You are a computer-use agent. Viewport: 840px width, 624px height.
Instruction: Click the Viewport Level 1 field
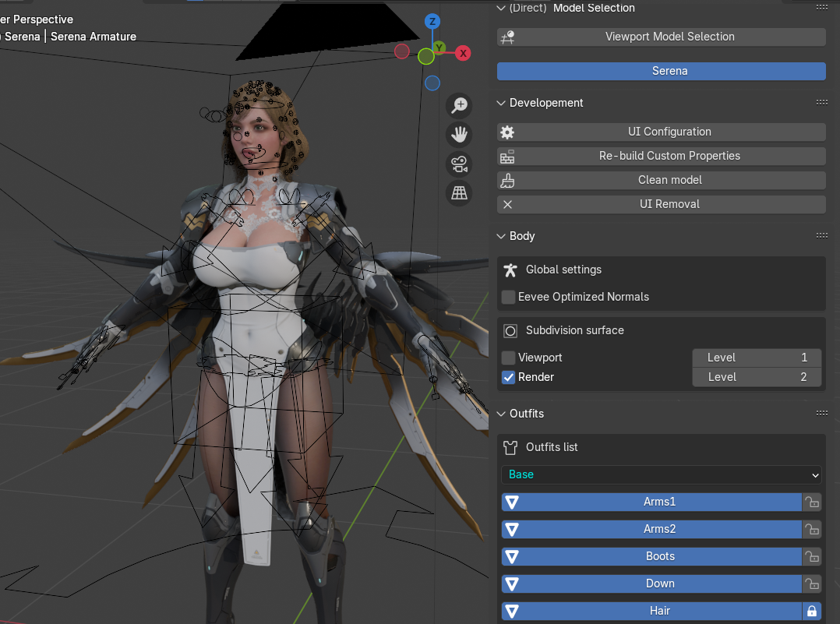(757, 358)
